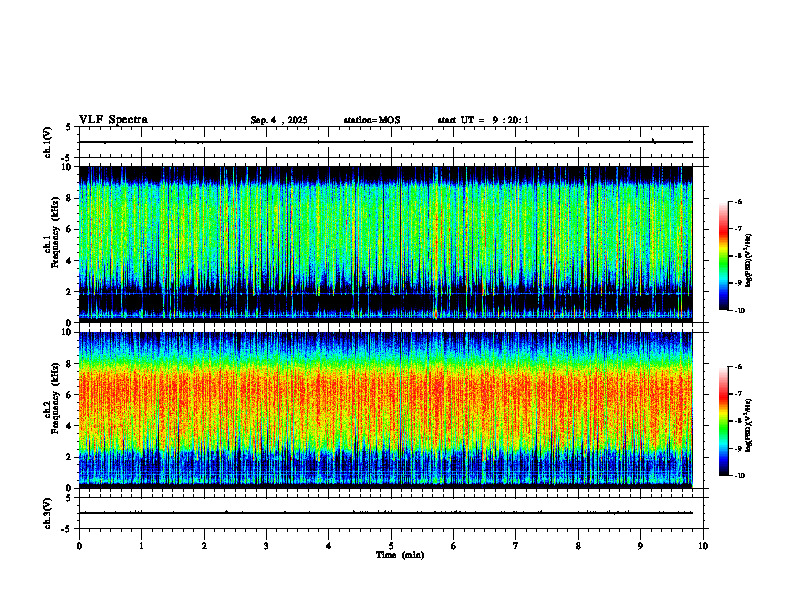This screenshot has width=792, height=612.
Task: Click ch.2 colorbar tick "-9"
Action: [738, 448]
